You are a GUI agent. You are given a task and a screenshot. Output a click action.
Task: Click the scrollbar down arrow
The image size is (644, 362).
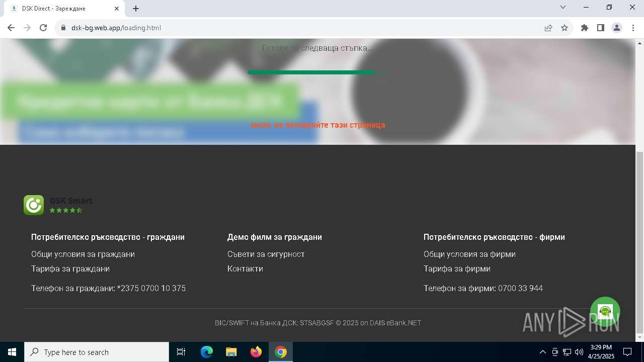(x=639, y=338)
